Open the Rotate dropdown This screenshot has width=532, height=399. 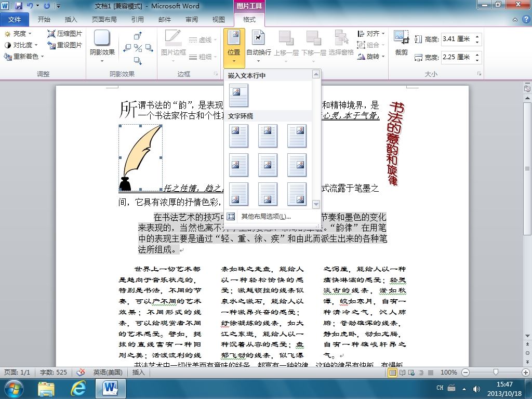pos(371,56)
